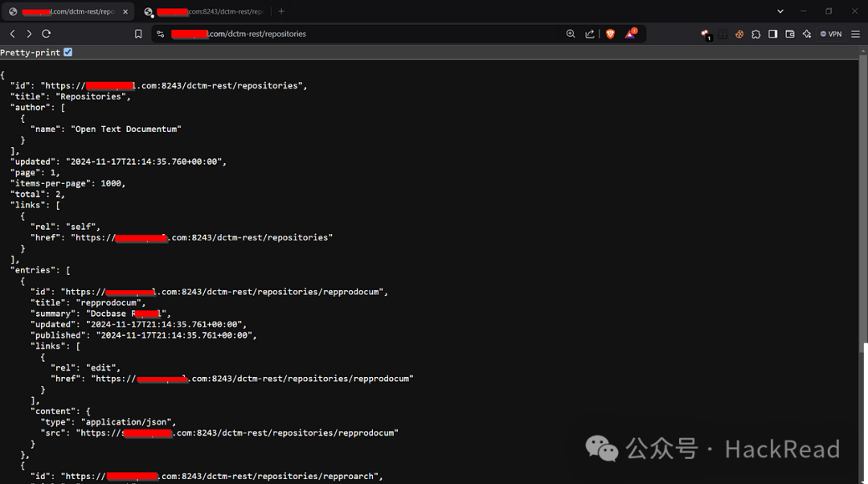868x484 pixels.
Task: Click "Open Text Documentum" author name
Action: 125,129
